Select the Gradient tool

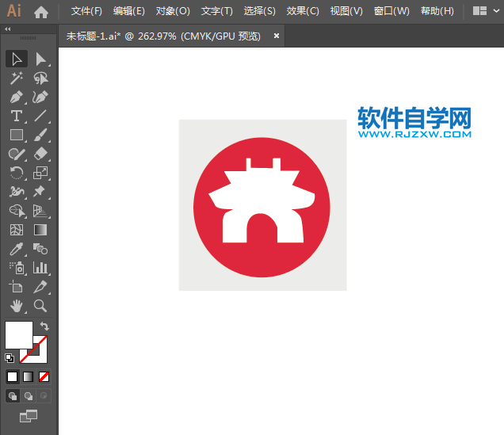pyautogui.click(x=40, y=230)
